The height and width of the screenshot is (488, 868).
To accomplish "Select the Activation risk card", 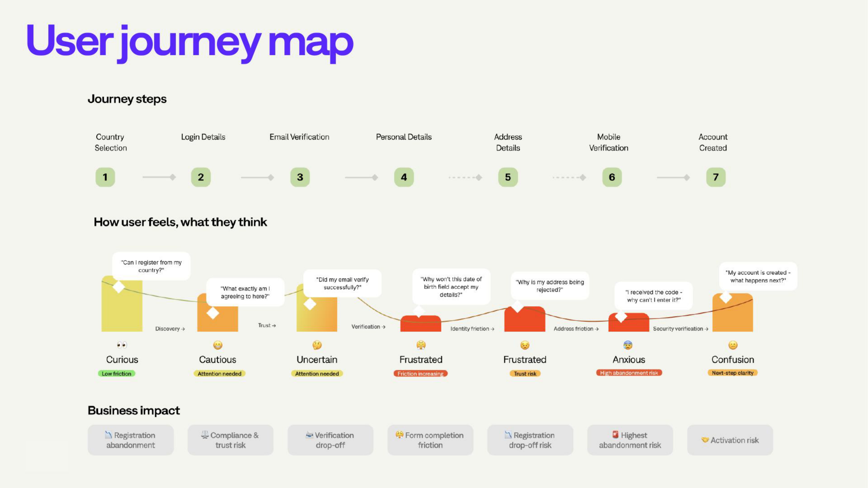I will pos(730,440).
